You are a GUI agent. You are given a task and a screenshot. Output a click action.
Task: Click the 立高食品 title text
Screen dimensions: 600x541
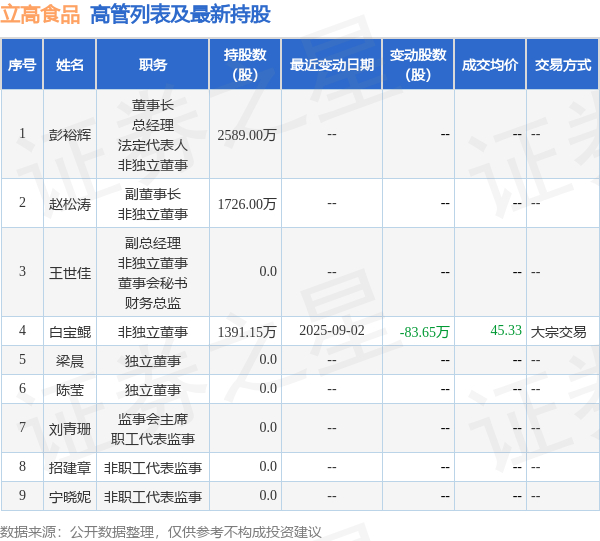[40, 15]
